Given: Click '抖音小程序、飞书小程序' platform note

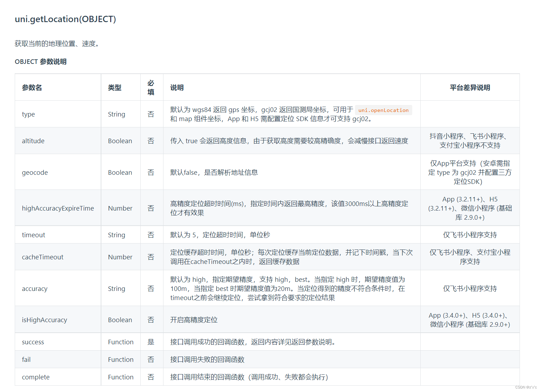Looking at the screenshot, I should click(470, 141).
